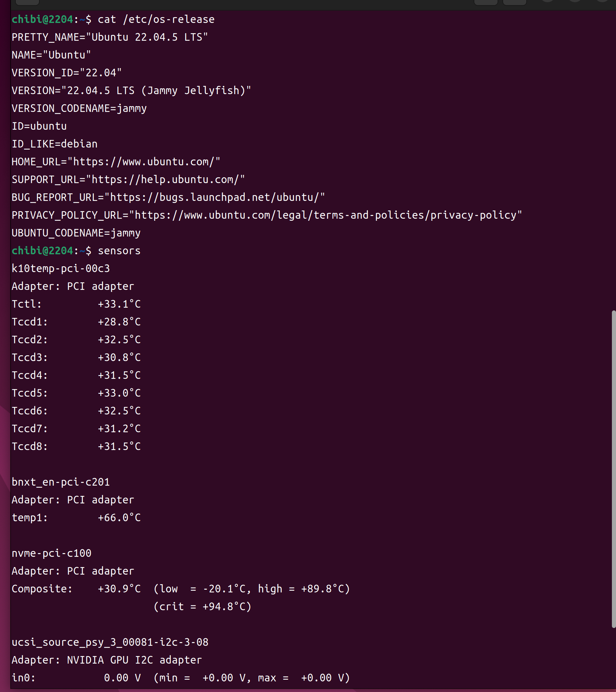Click the ucsi_source_psy_3_00081-i2c-3-08 heading
616x692 pixels.
click(110, 642)
